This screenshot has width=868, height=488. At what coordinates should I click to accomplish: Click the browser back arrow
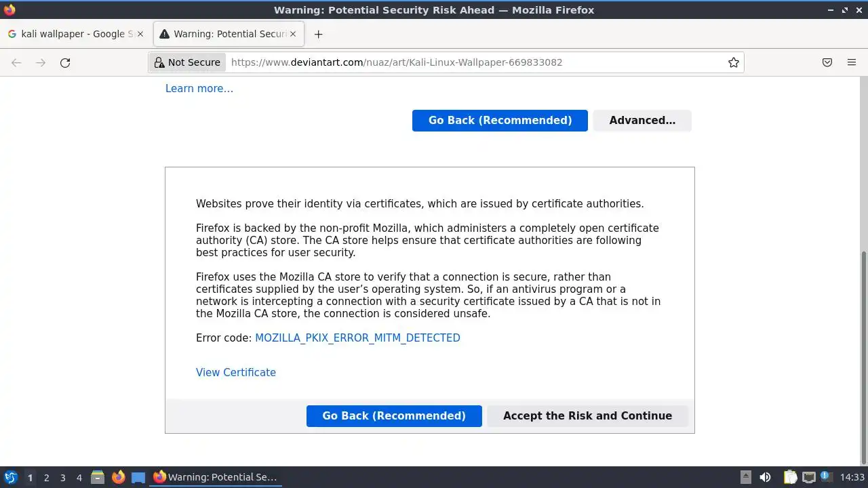tap(16, 62)
